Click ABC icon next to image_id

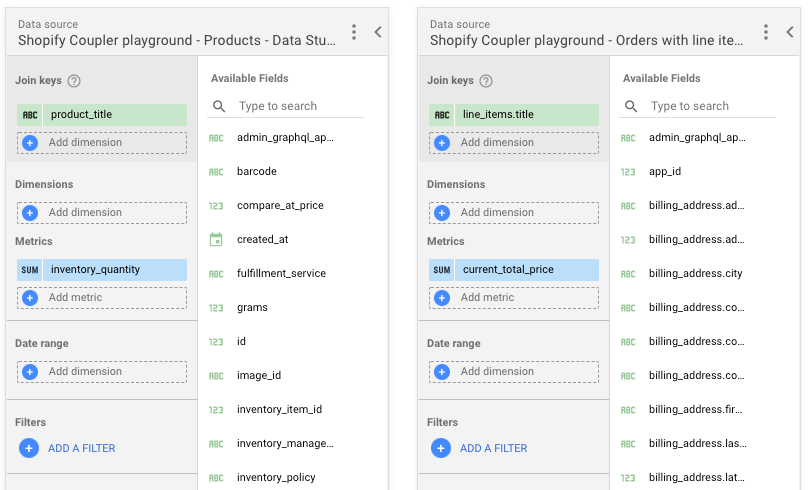tap(216, 376)
